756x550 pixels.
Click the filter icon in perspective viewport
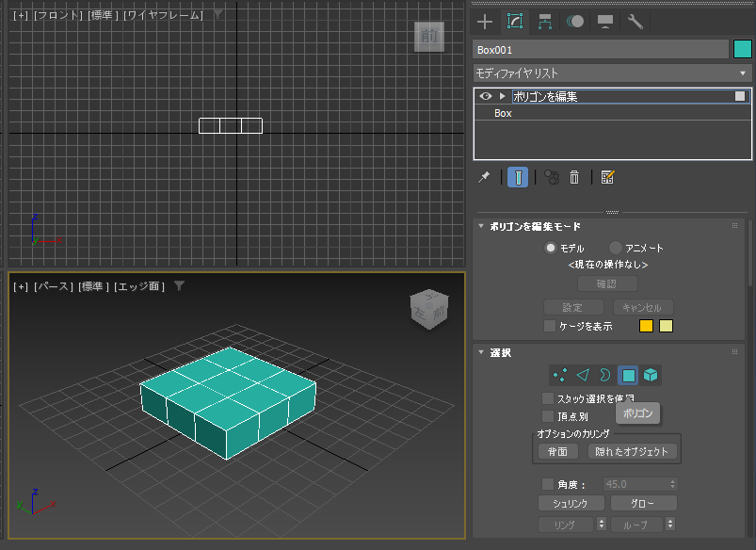coord(179,286)
